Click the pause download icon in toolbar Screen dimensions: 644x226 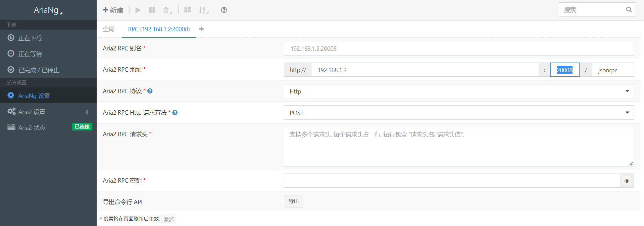coord(152,10)
